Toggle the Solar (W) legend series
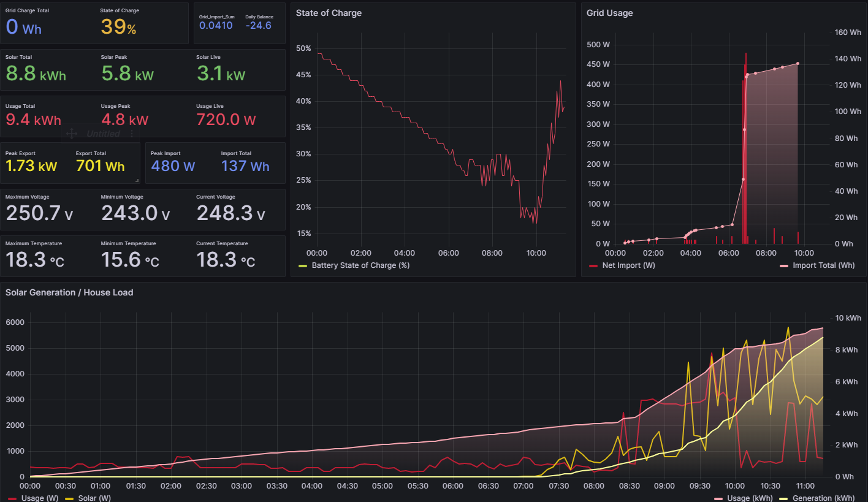Viewport: 868px width, 502px height. (93, 498)
